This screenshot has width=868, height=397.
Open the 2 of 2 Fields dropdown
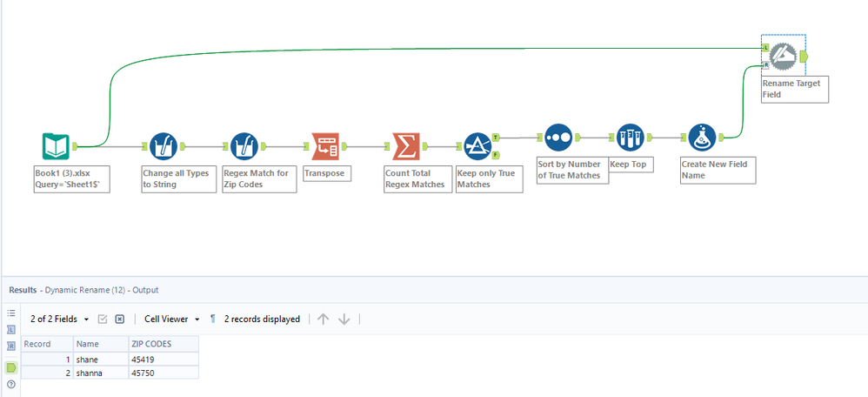pyautogui.click(x=60, y=319)
